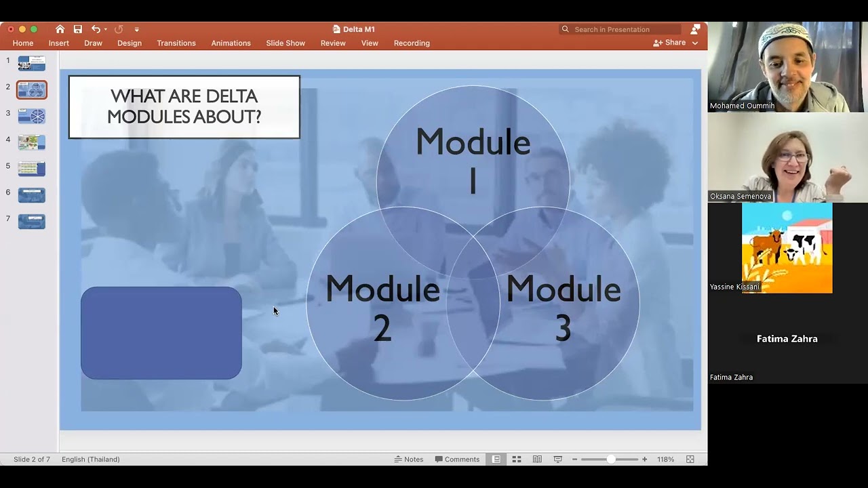Select the Slide Show tab

(x=285, y=43)
